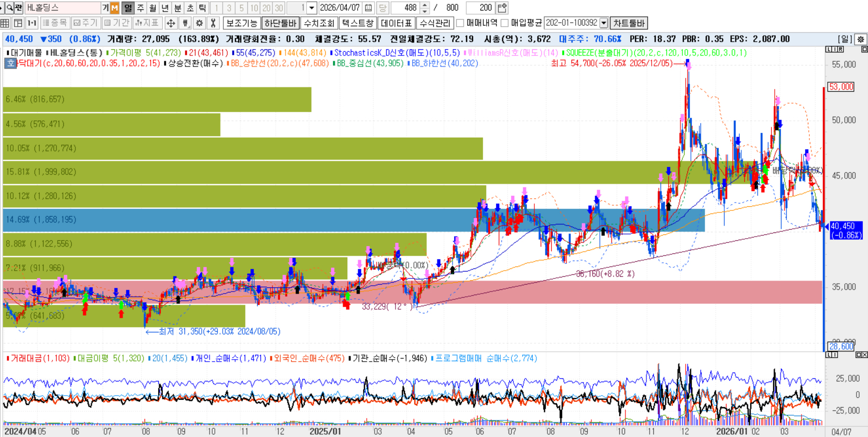
Task: Toggle the 차트툴바 button
Action: 629,23
